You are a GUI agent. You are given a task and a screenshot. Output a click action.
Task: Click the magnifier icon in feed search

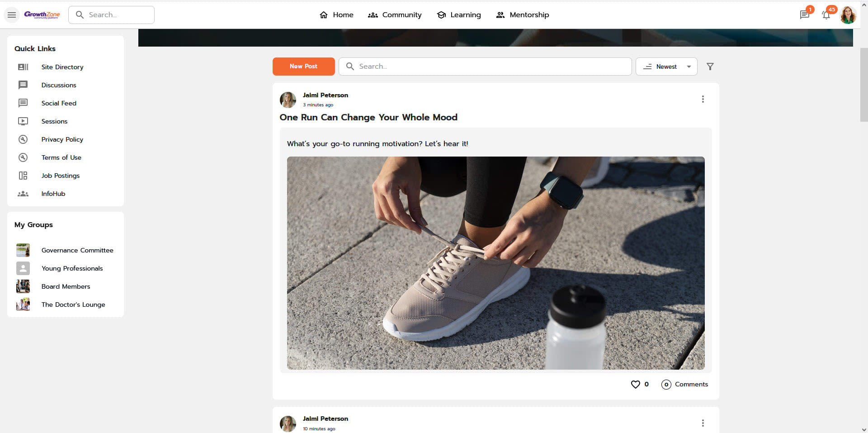(x=350, y=67)
